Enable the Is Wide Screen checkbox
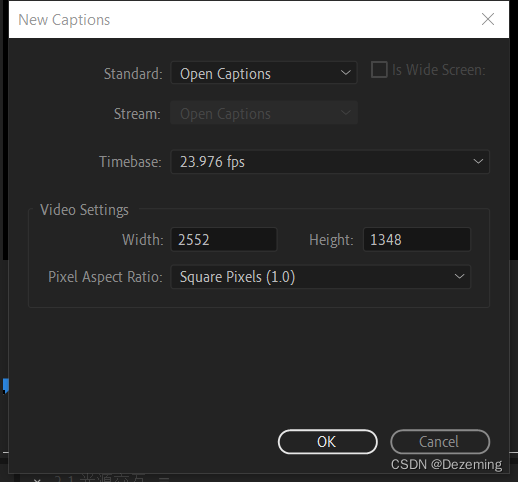Image resolution: width=518 pixels, height=482 pixels. coord(379,70)
